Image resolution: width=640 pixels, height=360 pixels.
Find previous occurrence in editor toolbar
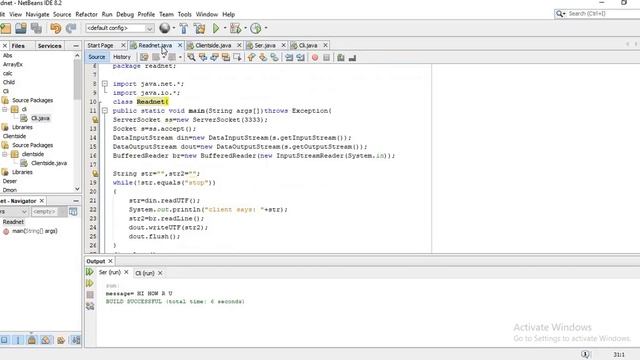pos(203,58)
